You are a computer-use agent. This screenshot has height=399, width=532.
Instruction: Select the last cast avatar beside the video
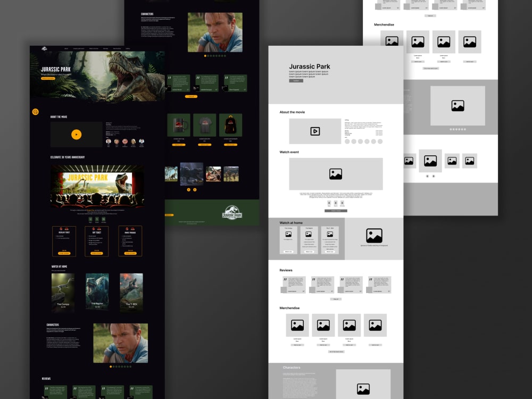click(142, 141)
